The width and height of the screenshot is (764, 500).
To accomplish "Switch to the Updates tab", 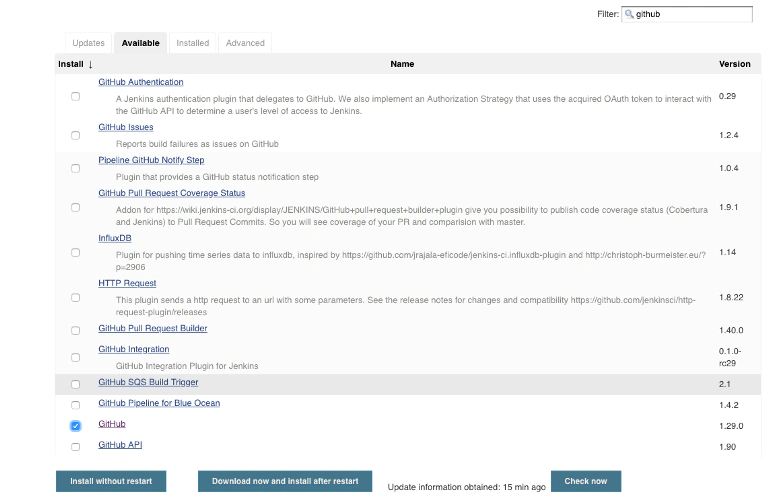I will (x=88, y=43).
